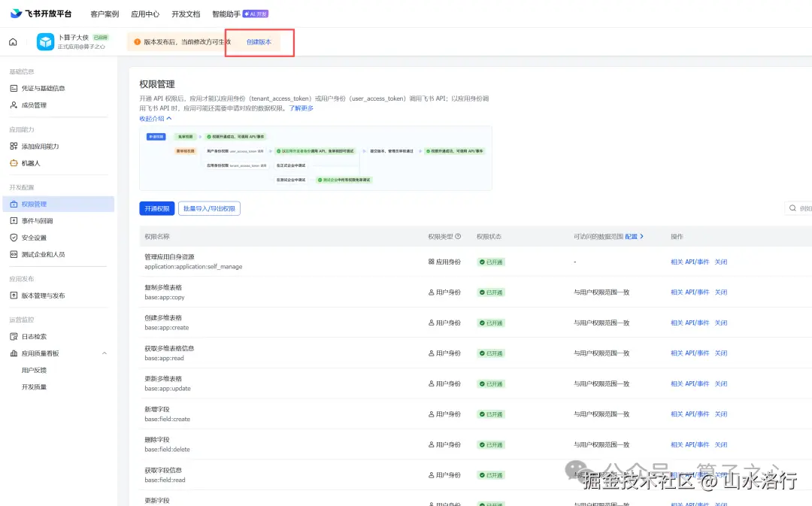Viewport: 812px width, 506px height.
Task: Collapse 应用质量看板 submenu chevron
Action: 105,353
